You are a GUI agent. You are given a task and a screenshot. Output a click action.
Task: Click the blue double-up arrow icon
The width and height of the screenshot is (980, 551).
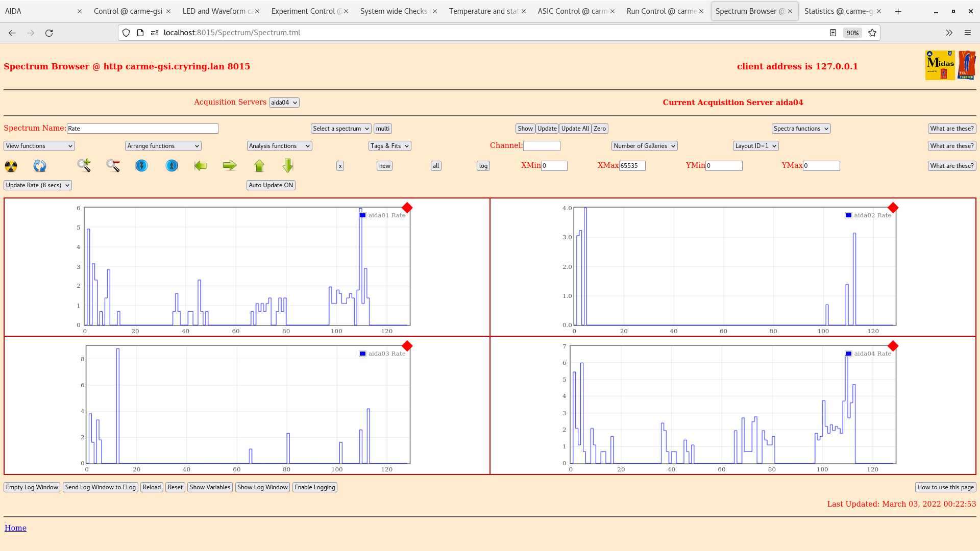[172, 165]
